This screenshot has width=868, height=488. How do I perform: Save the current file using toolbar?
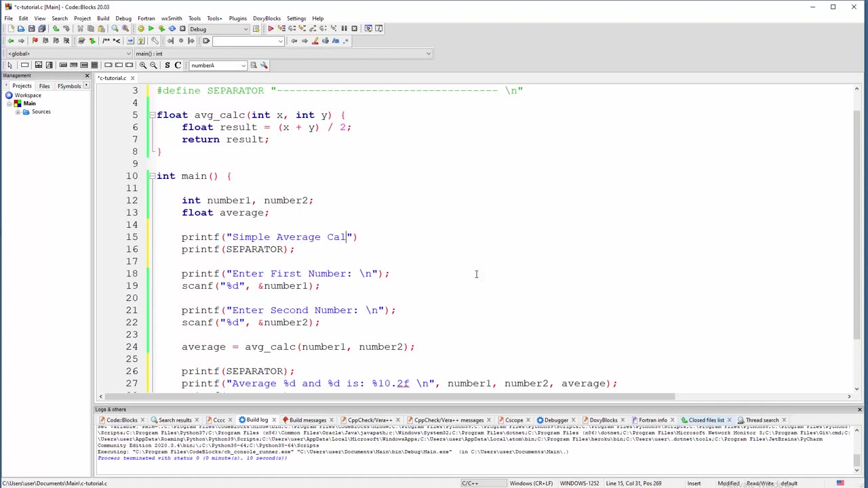point(31,28)
